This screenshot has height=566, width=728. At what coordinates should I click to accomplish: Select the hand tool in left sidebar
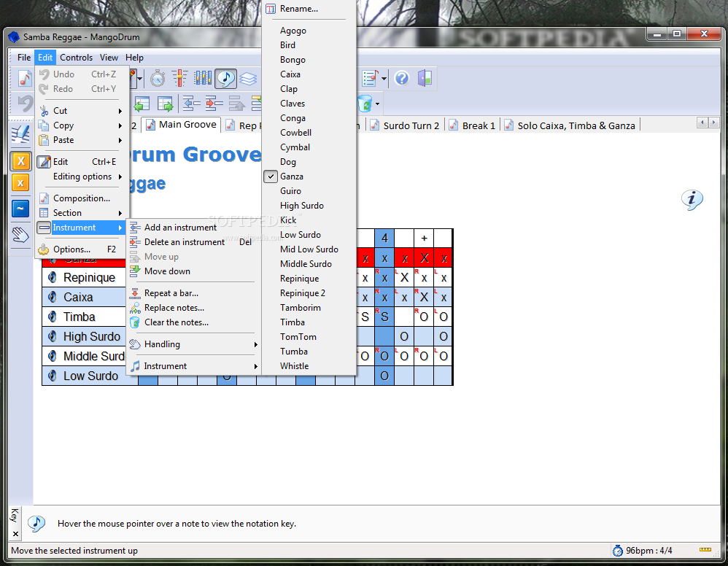pyautogui.click(x=20, y=234)
